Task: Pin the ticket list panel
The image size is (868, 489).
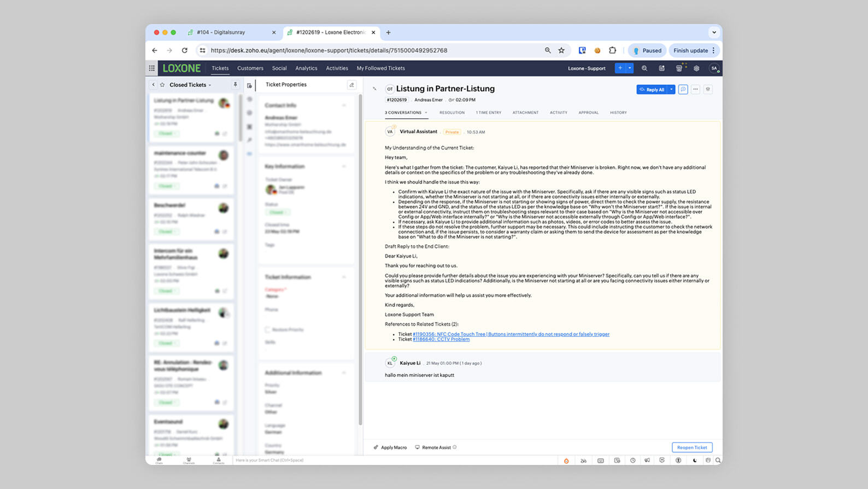Action: pos(236,85)
